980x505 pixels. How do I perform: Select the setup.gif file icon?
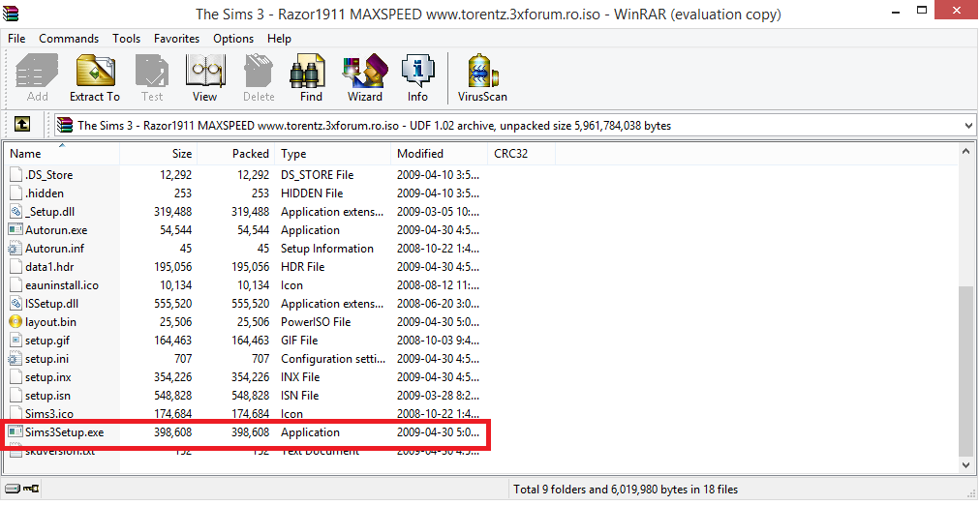[15, 341]
